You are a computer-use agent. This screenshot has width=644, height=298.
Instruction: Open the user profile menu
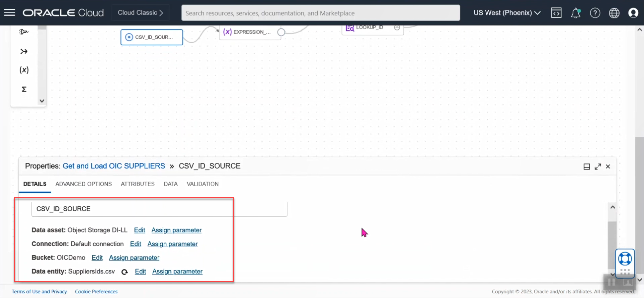click(x=633, y=13)
